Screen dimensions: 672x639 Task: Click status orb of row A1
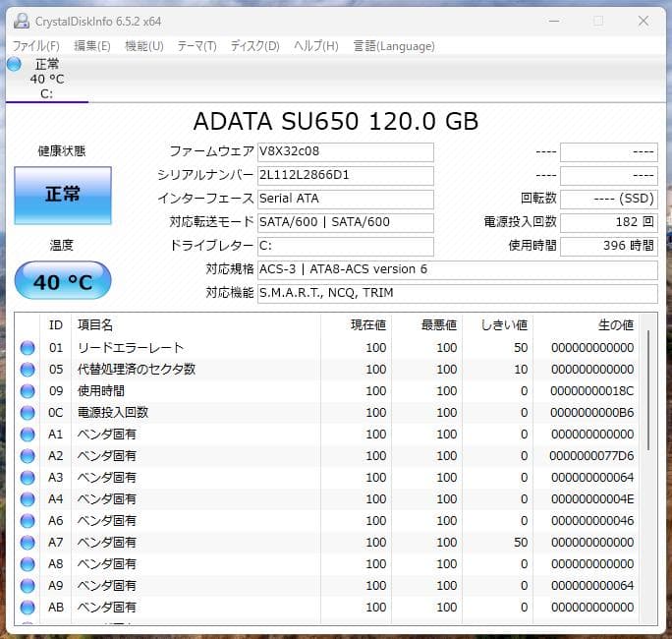(28, 435)
